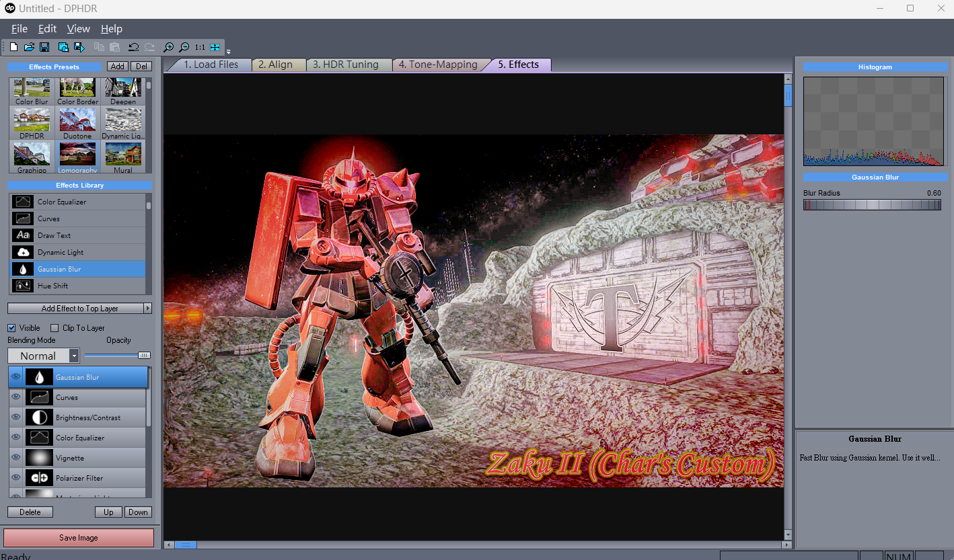
Task: Click Add Effect to Top Layer
Action: click(x=75, y=309)
